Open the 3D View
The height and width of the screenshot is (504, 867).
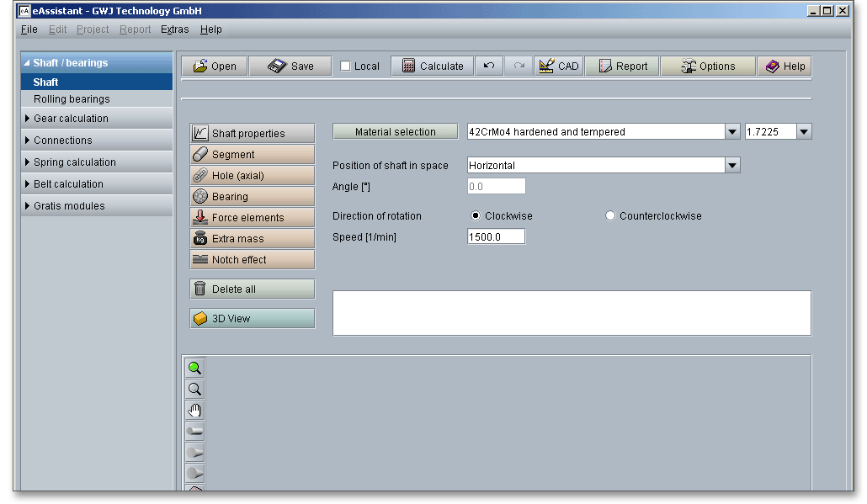coord(253,319)
